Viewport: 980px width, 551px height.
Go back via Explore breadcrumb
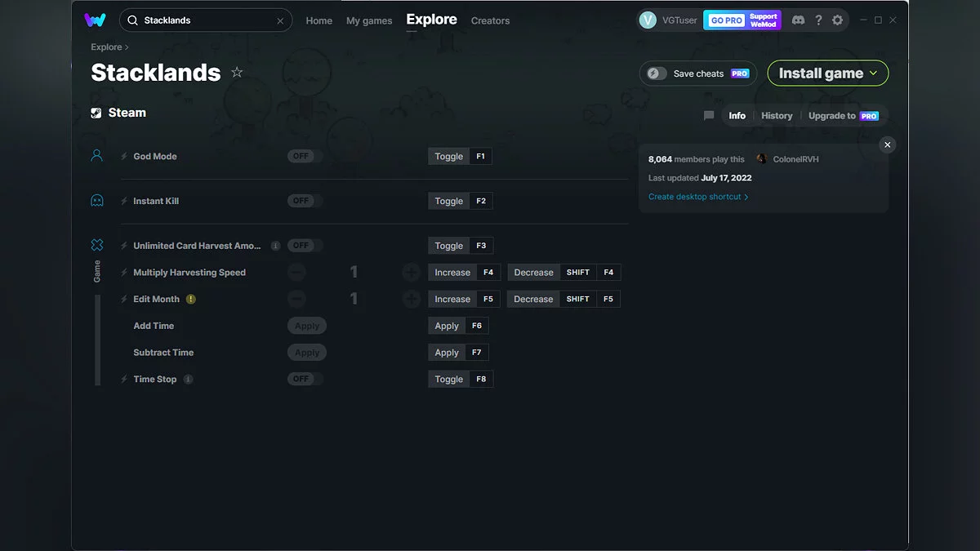(106, 47)
